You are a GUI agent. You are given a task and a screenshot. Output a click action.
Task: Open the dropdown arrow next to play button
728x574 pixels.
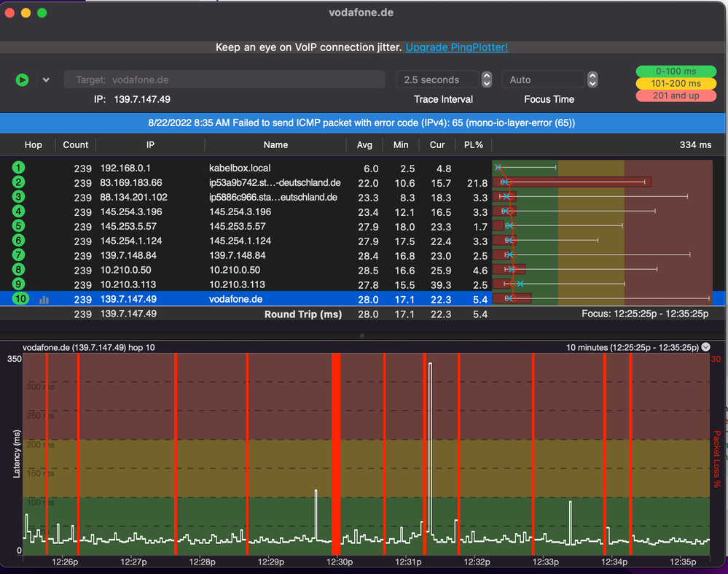click(46, 80)
